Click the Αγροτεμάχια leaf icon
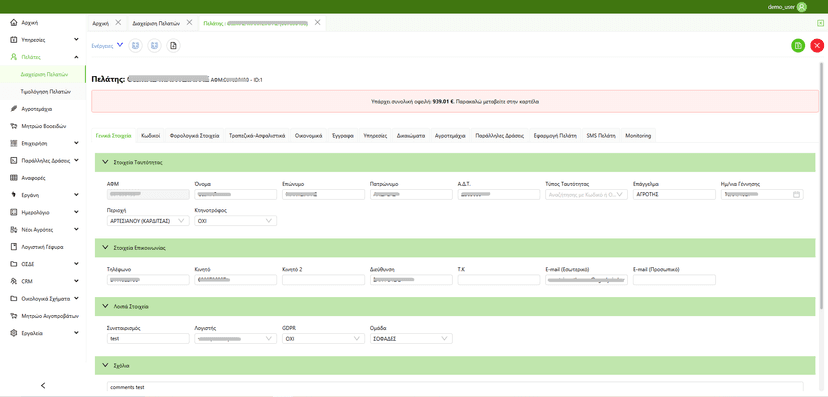The height and width of the screenshot is (397, 828). 14,109
